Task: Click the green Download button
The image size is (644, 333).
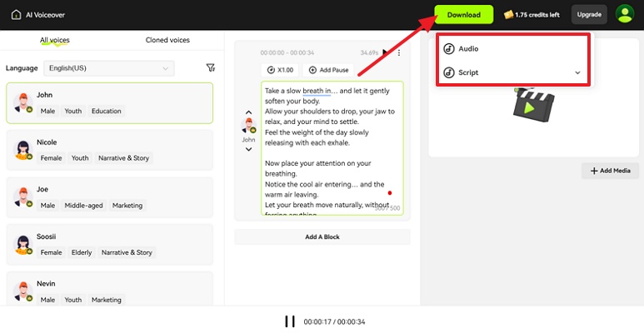Action: 463,14
